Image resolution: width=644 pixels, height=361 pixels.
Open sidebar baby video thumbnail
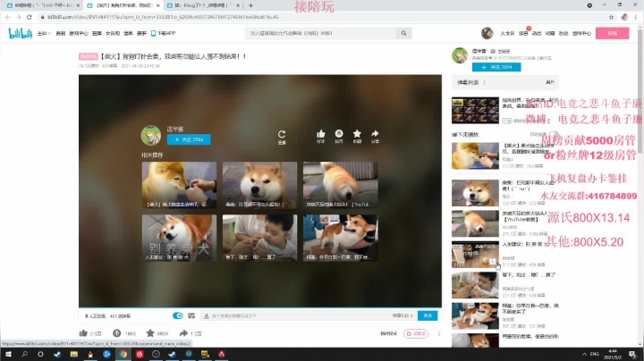475,285
